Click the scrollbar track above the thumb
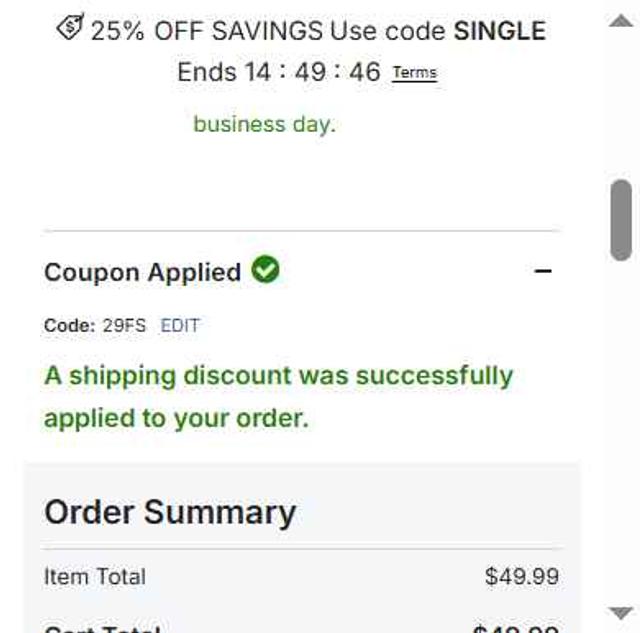The height and width of the screenshot is (633, 640). pos(621,100)
